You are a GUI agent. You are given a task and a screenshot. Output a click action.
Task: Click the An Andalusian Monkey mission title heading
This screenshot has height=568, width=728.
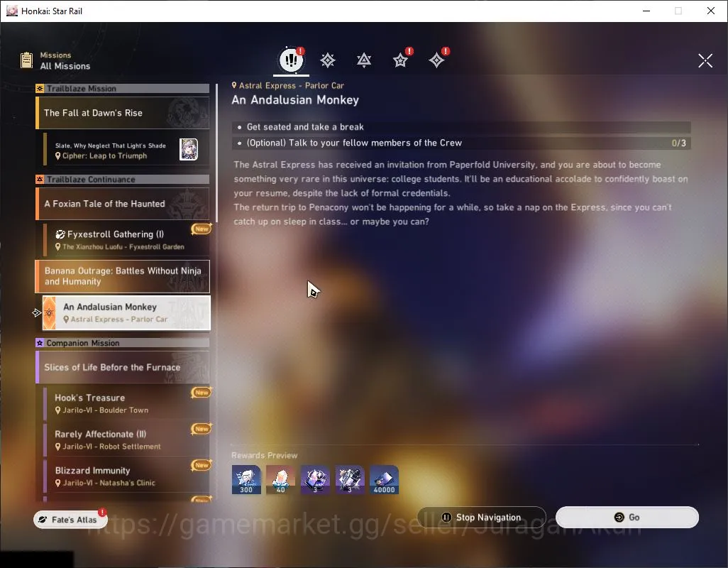click(295, 100)
